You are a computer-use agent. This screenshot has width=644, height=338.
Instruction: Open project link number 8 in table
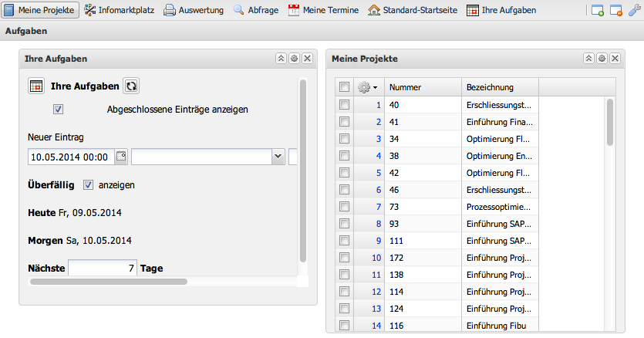[x=378, y=224]
